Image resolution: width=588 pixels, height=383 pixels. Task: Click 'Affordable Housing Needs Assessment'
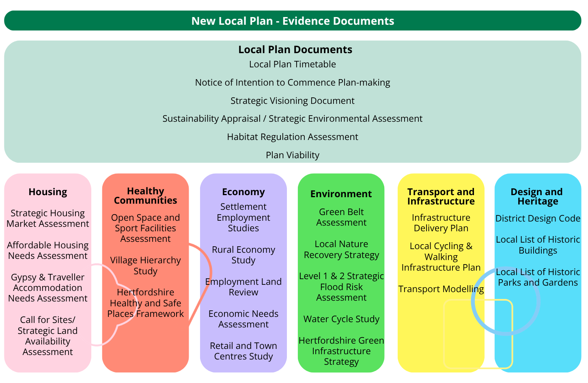[x=48, y=250]
